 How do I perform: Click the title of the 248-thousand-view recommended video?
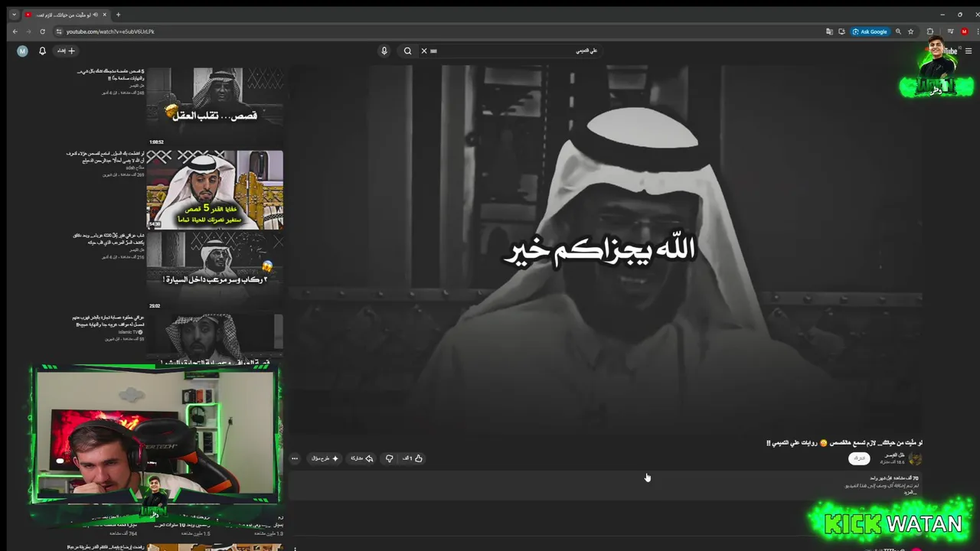pos(110,74)
